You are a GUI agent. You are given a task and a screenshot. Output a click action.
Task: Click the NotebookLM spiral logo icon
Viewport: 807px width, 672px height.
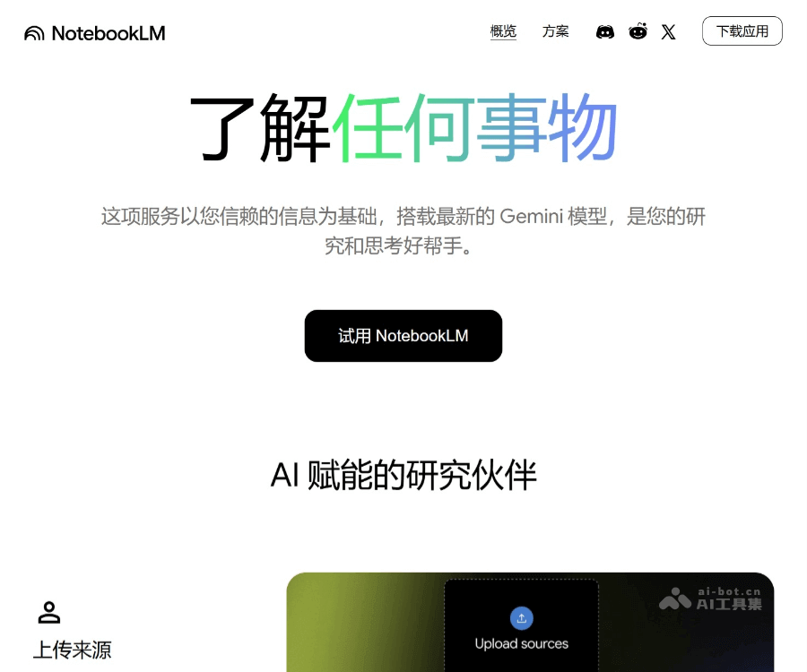click(x=33, y=33)
